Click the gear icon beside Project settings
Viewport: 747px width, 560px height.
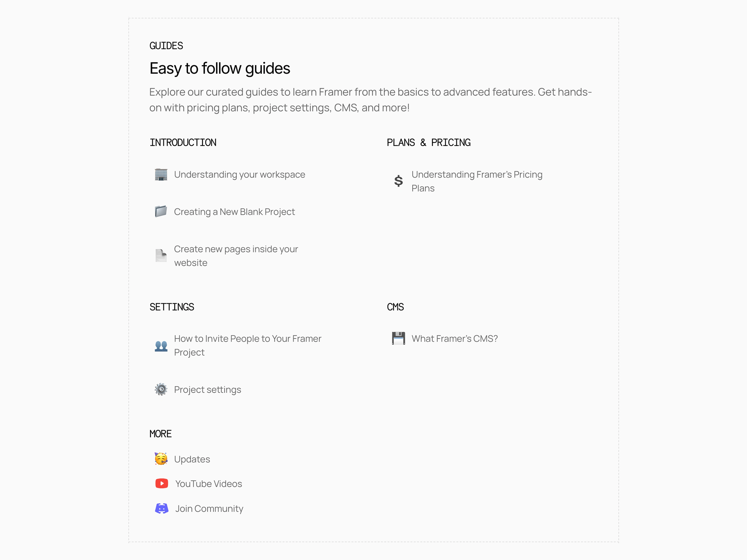click(161, 389)
